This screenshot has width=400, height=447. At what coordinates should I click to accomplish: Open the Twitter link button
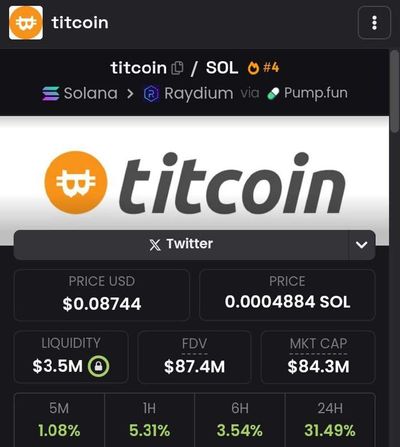pos(181,245)
